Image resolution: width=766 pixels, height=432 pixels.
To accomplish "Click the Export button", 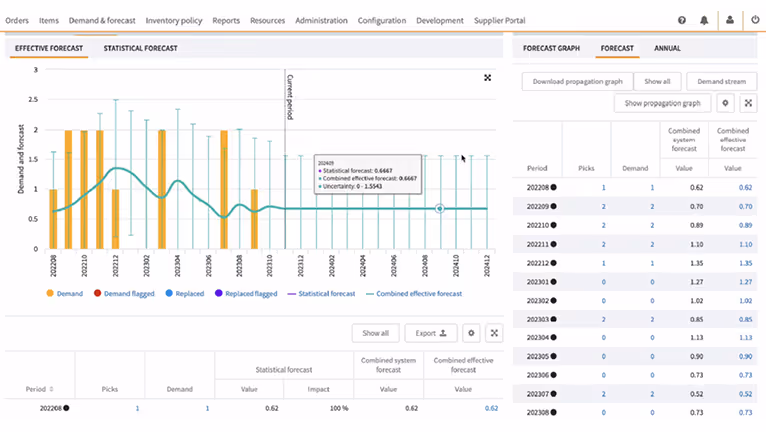I will coord(431,333).
